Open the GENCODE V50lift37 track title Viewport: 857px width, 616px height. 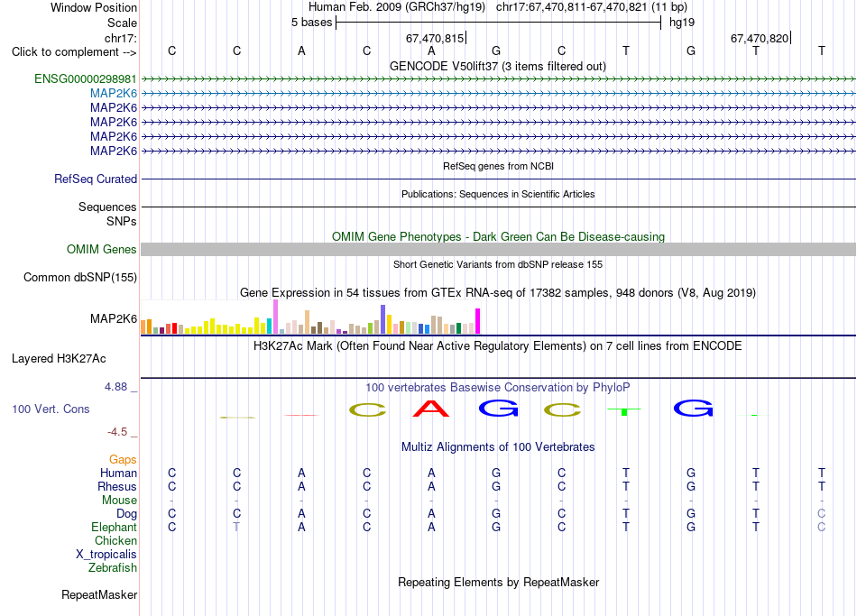click(498, 66)
